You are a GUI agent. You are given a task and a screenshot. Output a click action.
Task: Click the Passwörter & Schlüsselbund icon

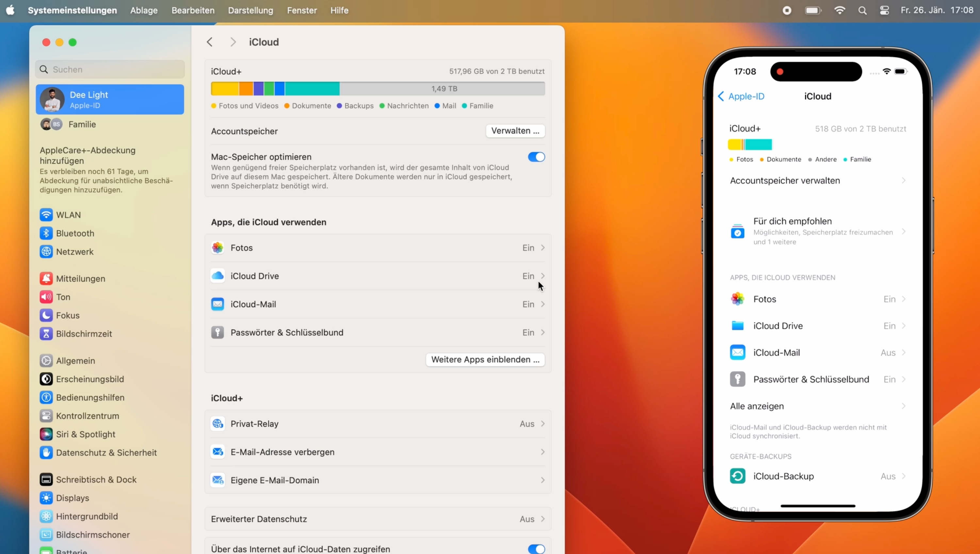(x=218, y=332)
